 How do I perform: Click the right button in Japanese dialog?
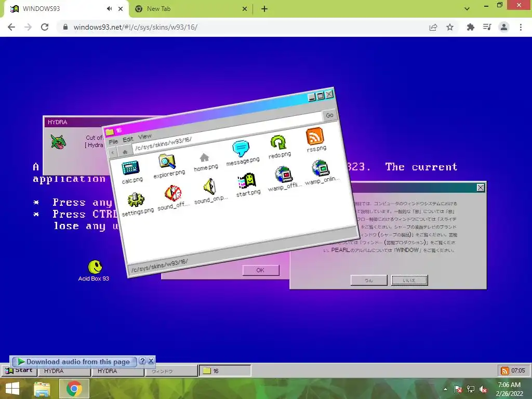tap(409, 280)
